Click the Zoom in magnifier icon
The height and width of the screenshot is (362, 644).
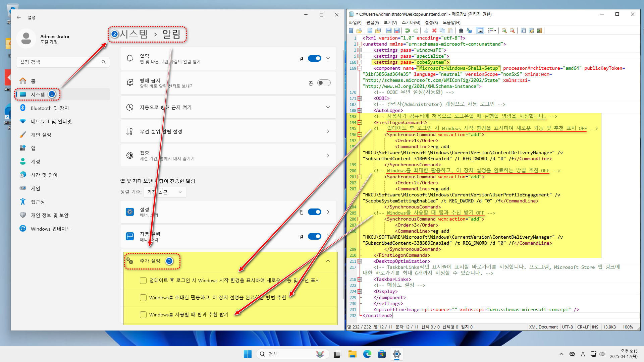pyautogui.click(x=504, y=31)
